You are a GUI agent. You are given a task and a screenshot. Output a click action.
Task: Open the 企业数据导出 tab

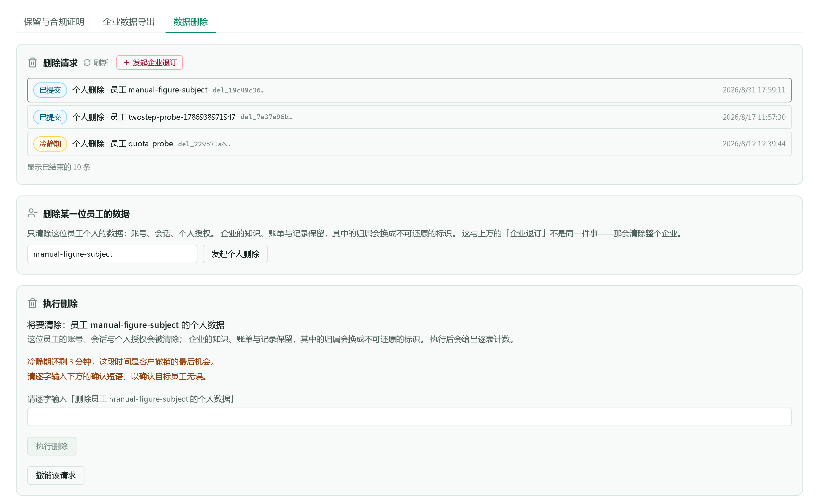point(129,22)
